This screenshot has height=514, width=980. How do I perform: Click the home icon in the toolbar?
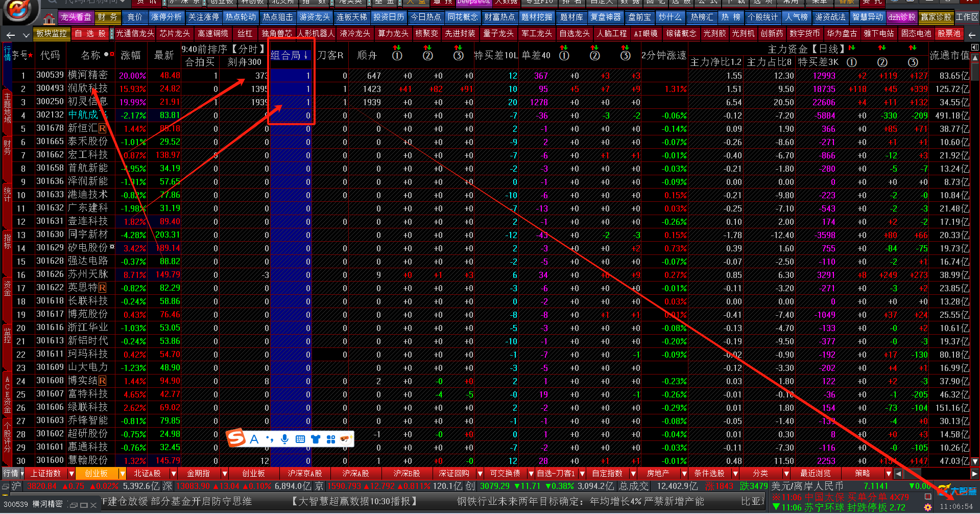(x=49, y=19)
